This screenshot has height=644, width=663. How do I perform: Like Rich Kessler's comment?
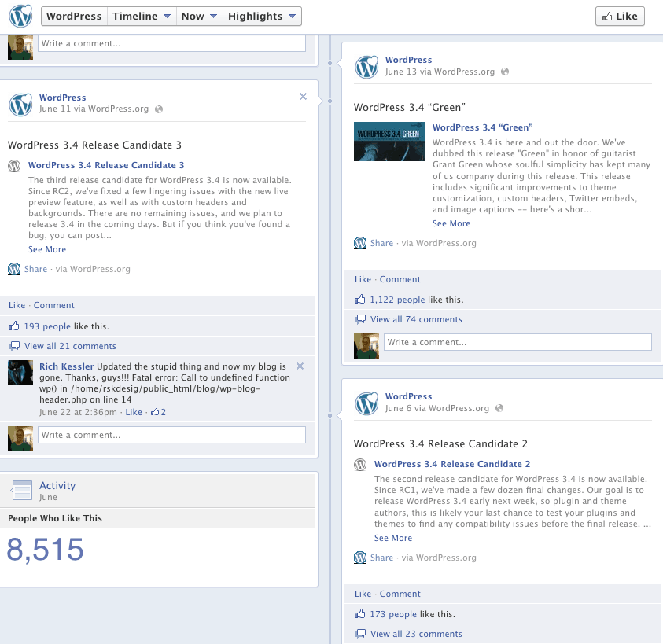(134, 412)
